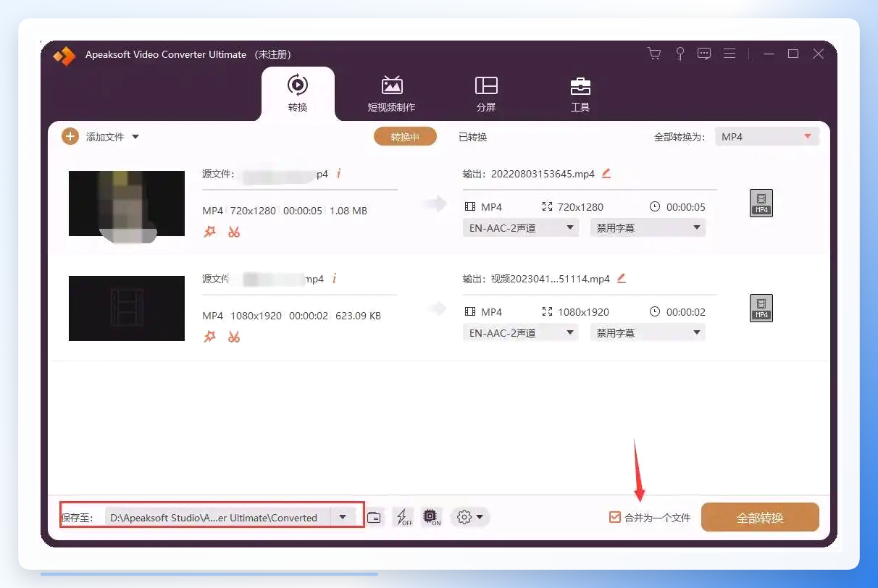Open effects editor for the 623.09 KB video

click(x=210, y=337)
